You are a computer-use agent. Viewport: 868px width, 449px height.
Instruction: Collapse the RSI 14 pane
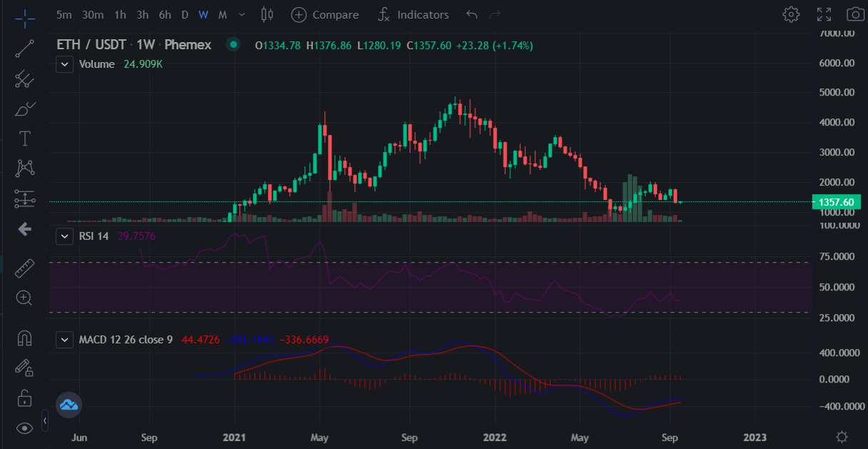coord(64,236)
